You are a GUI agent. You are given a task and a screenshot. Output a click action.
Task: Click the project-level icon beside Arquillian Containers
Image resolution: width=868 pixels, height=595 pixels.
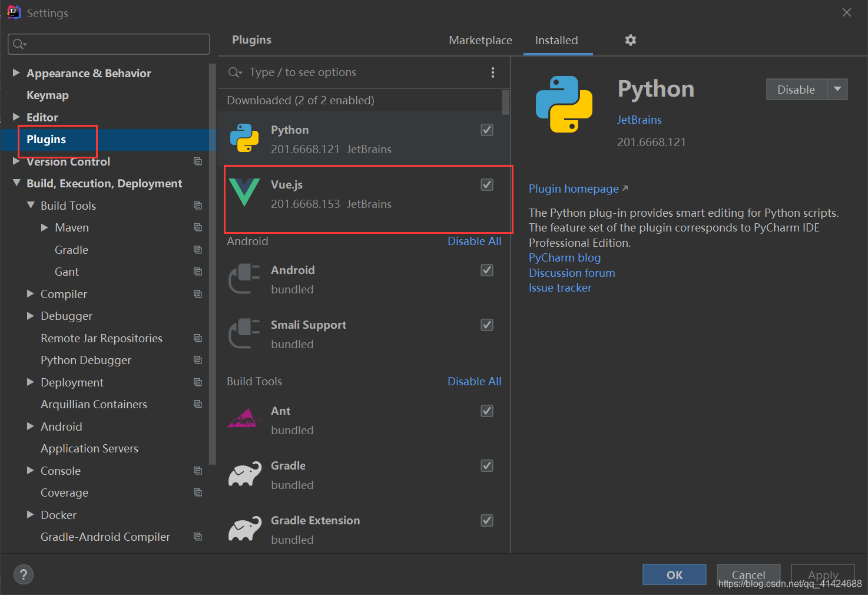pos(198,404)
